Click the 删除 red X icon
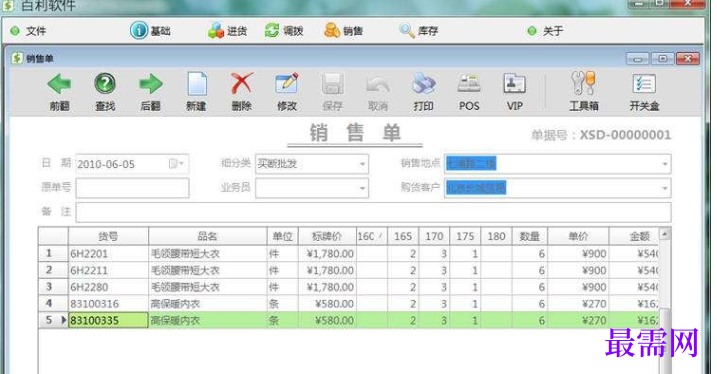The height and width of the screenshot is (374, 717). tap(241, 84)
